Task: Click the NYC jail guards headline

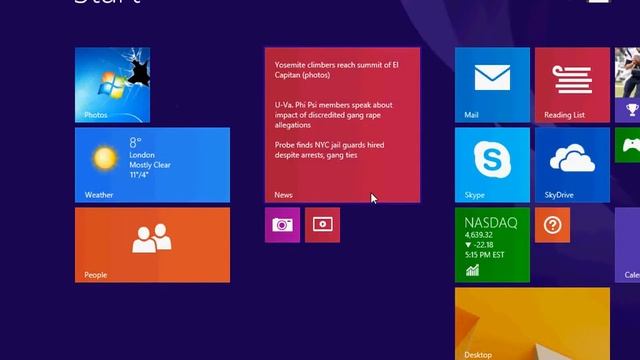Action: click(329, 150)
